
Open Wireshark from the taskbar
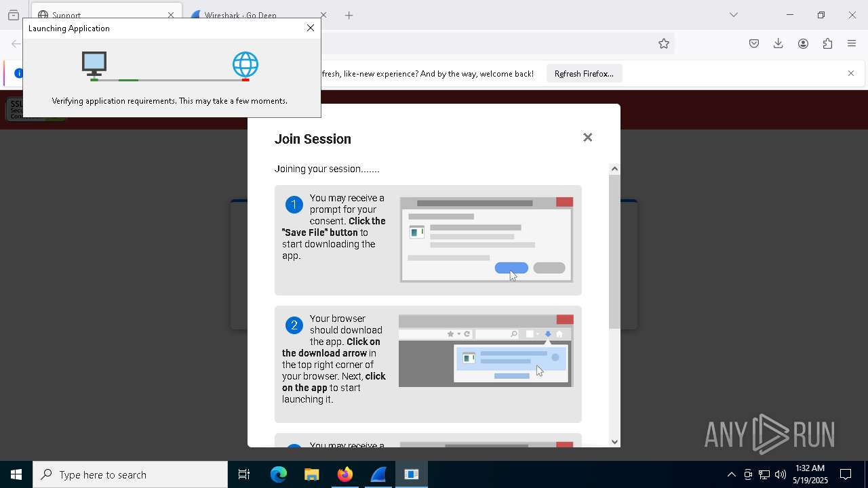click(x=378, y=474)
